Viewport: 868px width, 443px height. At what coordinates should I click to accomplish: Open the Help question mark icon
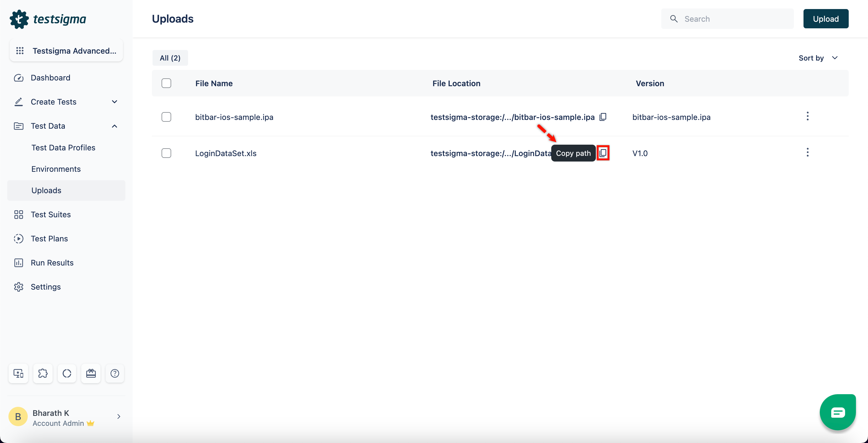115,373
